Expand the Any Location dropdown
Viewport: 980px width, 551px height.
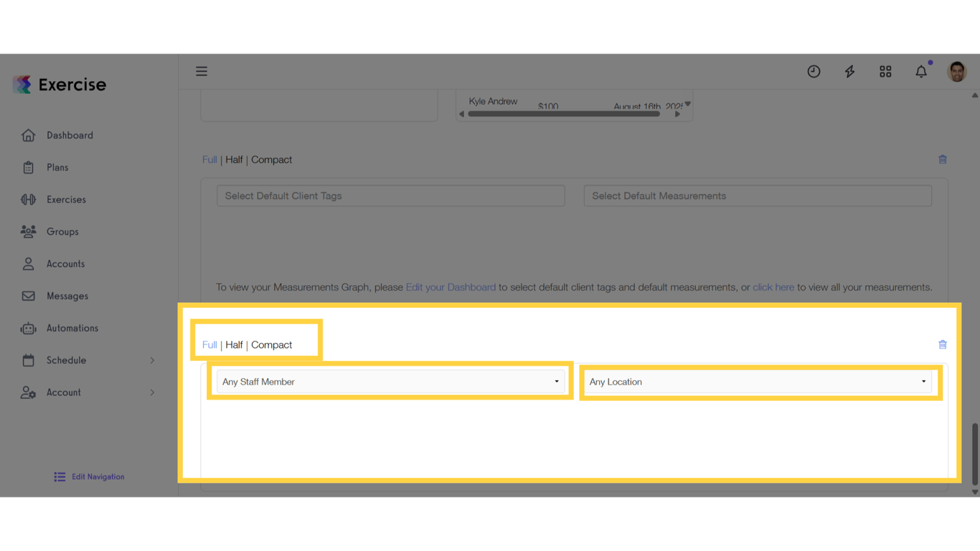coord(759,382)
